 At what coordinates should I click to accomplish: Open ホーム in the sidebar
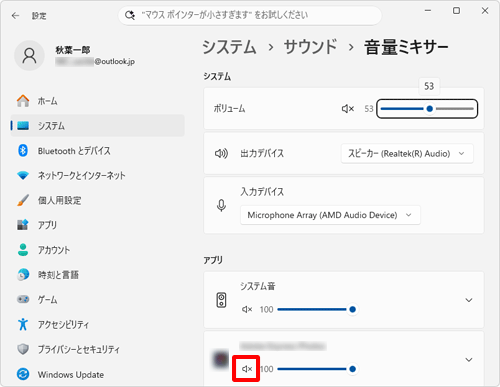tap(98, 101)
